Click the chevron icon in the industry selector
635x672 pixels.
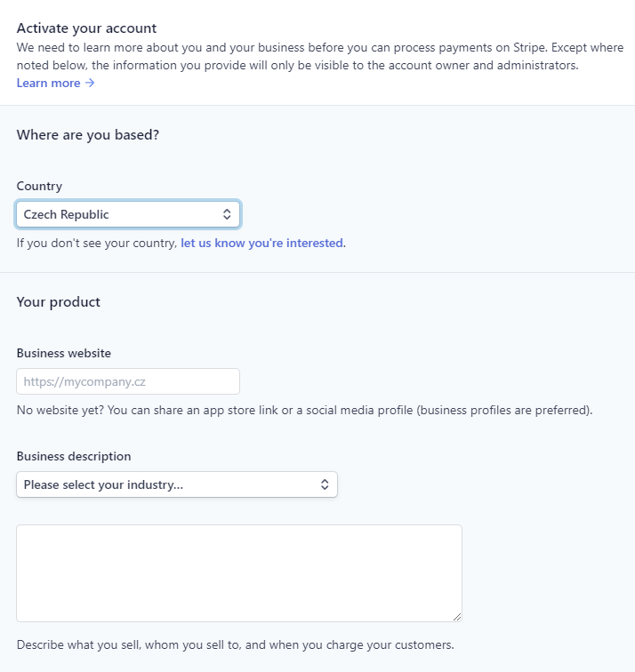pyautogui.click(x=325, y=484)
